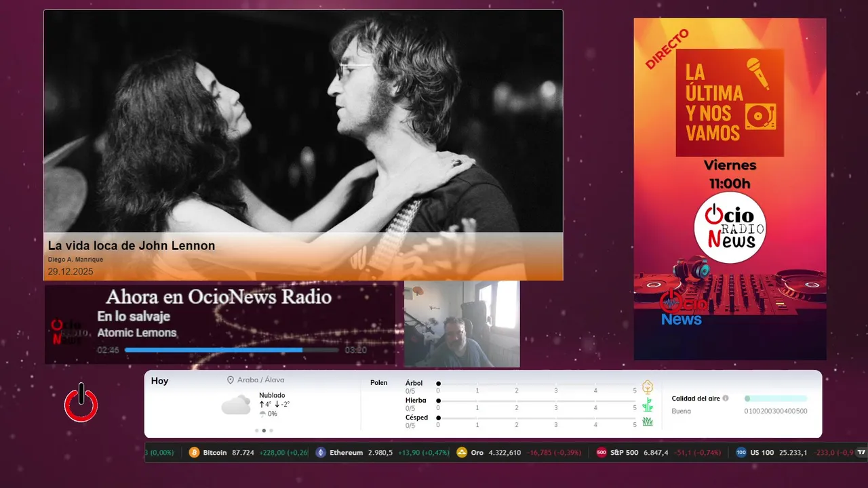Click the Bitcoin ticker label
The width and height of the screenshot is (868, 488).
point(215,453)
